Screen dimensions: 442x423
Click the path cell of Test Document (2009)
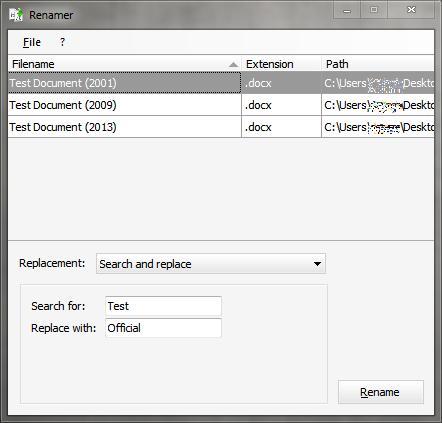(x=378, y=105)
